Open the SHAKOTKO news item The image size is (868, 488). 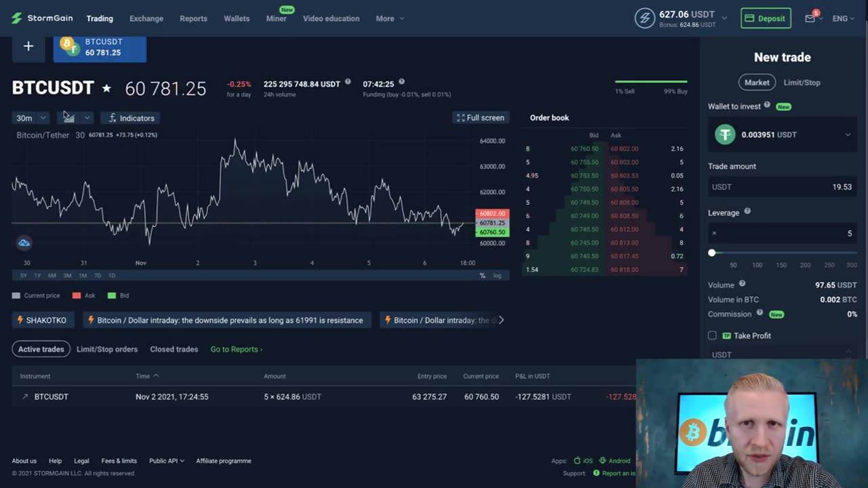click(42, 320)
